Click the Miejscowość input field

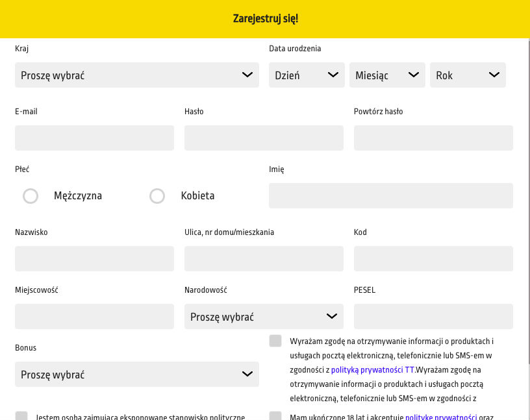click(94, 316)
